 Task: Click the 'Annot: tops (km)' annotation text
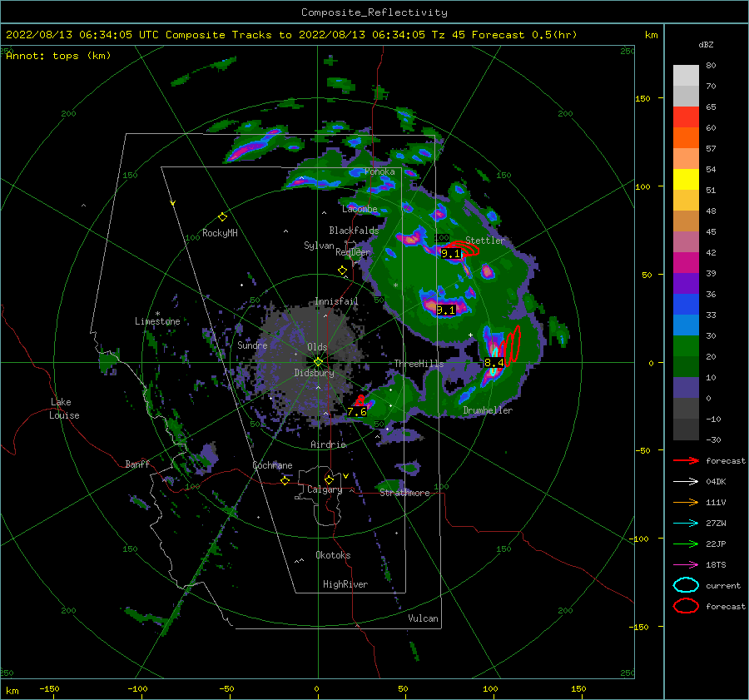pos(58,56)
